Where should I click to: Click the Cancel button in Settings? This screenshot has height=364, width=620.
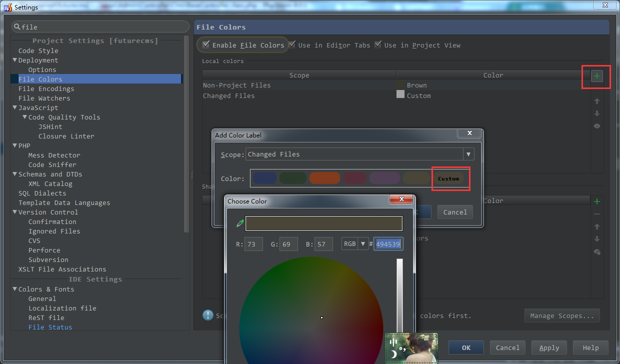507,347
